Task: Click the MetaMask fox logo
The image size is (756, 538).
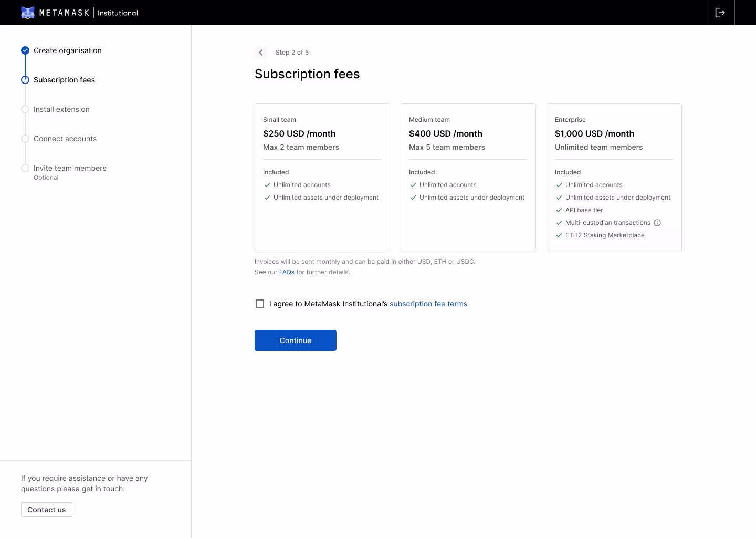Action: [28, 13]
